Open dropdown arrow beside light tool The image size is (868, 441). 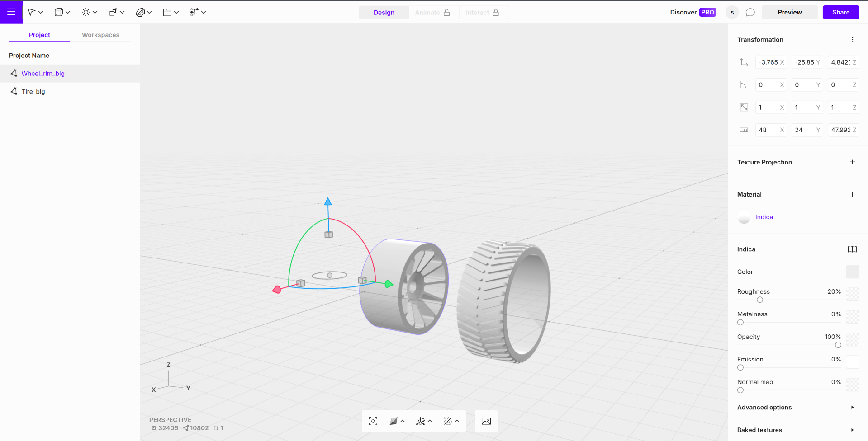pyautogui.click(x=95, y=12)
